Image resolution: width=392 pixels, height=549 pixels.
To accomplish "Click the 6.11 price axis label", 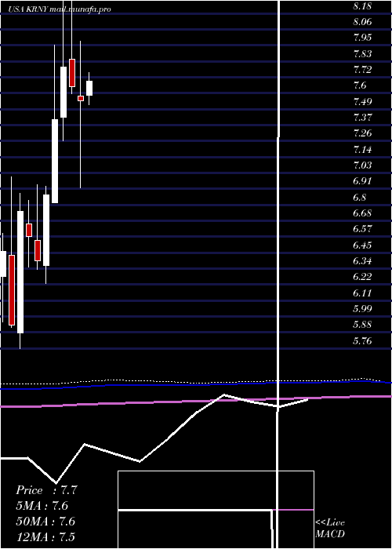I will click(x=362, y=293).
